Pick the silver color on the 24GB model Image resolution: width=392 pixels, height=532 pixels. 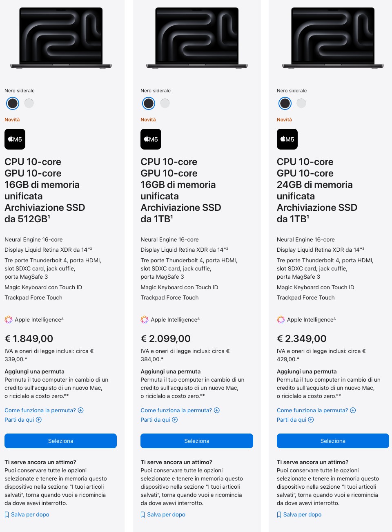(x=301, y=103)
